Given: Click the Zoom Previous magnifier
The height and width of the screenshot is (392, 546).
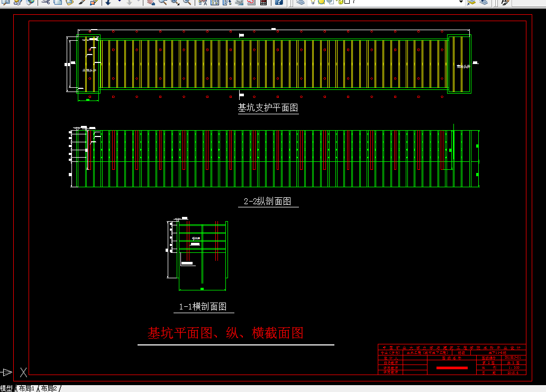Looking at the screenshot, I should pyautogui.click(x=187, y=2).
